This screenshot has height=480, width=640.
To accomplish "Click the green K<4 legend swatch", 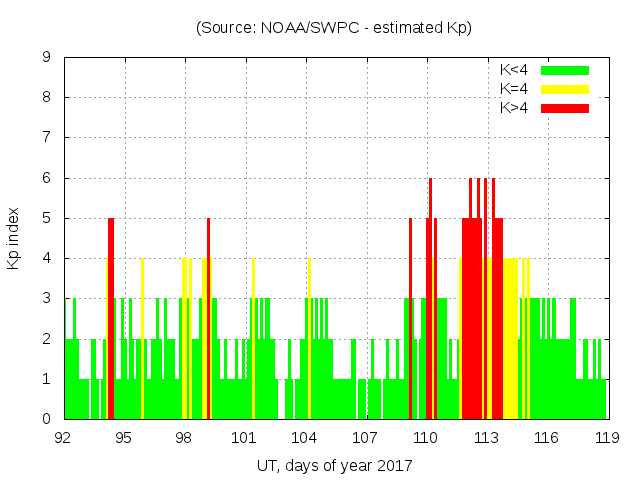I will tap(565, 70).
